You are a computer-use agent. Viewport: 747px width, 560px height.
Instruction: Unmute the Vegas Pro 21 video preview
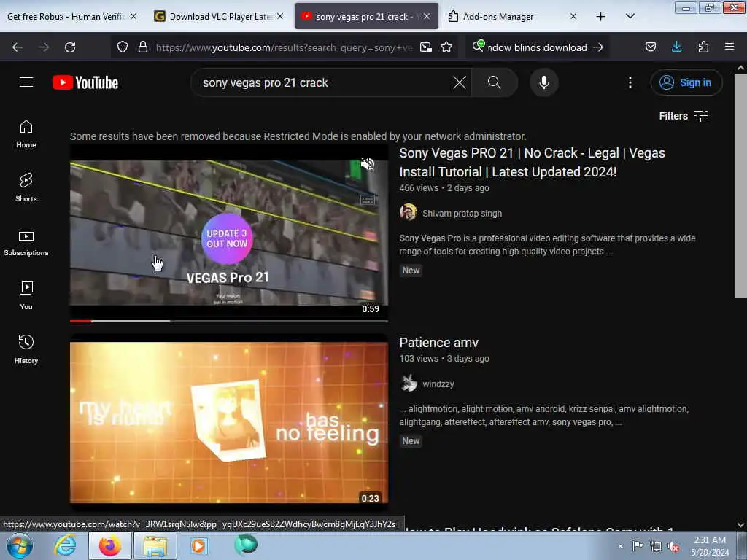click(368, 164)
